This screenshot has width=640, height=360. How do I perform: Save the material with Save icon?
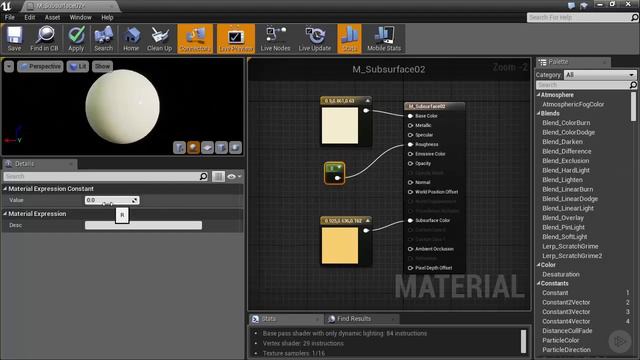coord(14,38)
